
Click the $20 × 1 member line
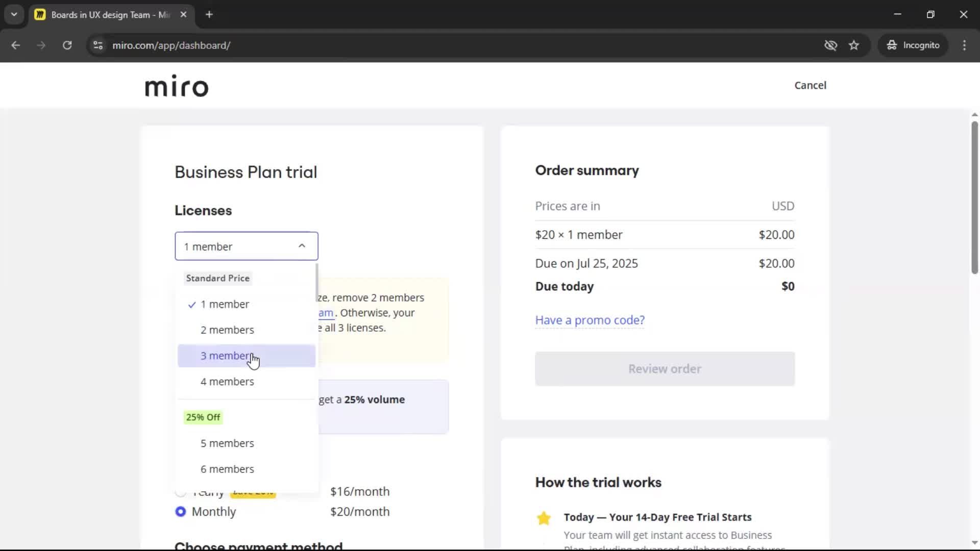pos(665,235)
